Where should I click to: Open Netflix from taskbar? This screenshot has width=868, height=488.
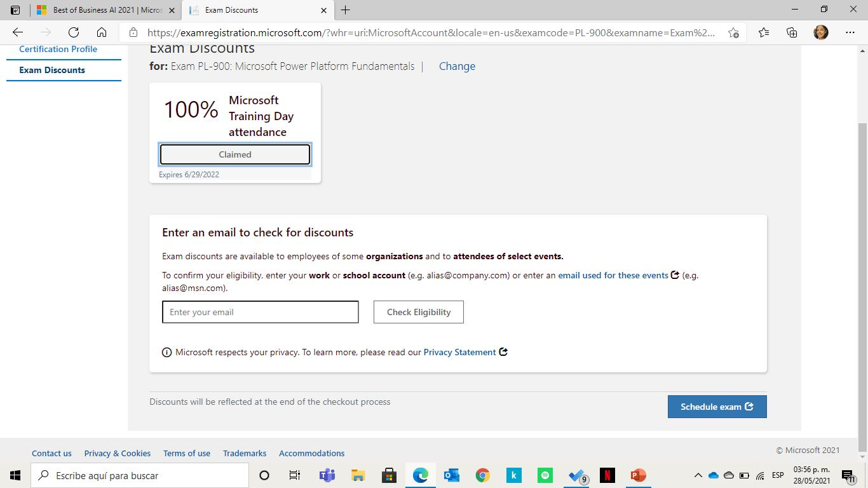(607, 475)
